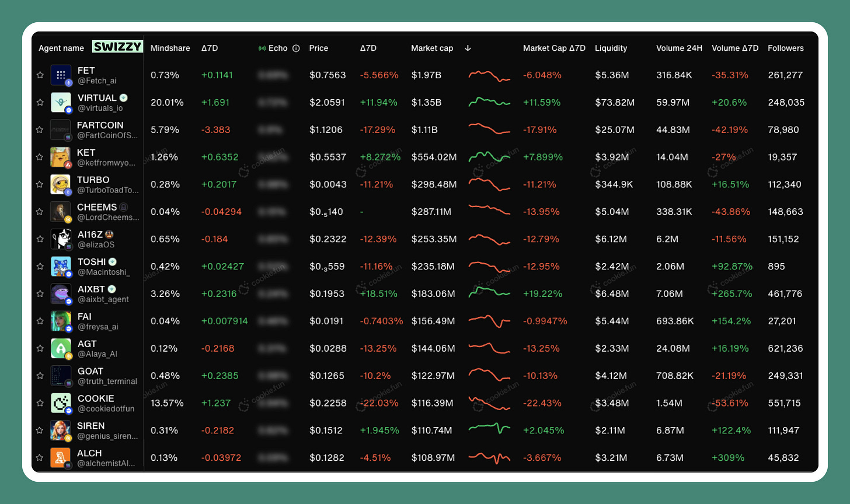Select the 20.01% mindshare value
The height and width of the screenshot is (504, 850).
[x=167, y=103]
